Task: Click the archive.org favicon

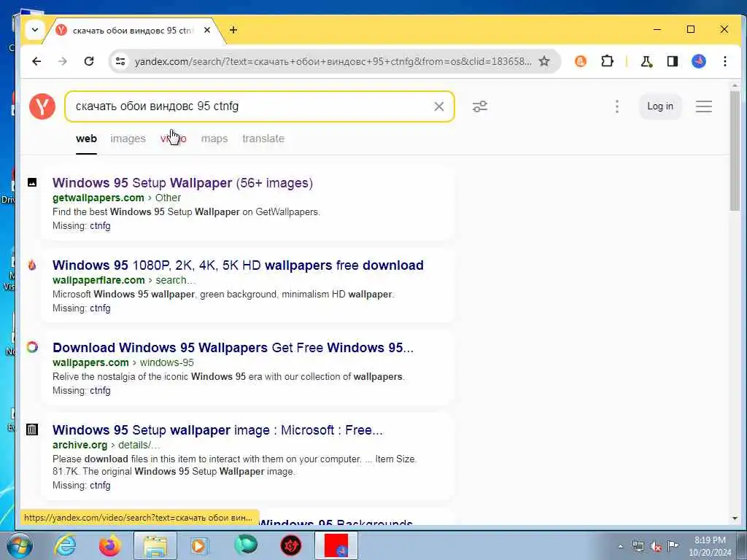Action: 32,430
